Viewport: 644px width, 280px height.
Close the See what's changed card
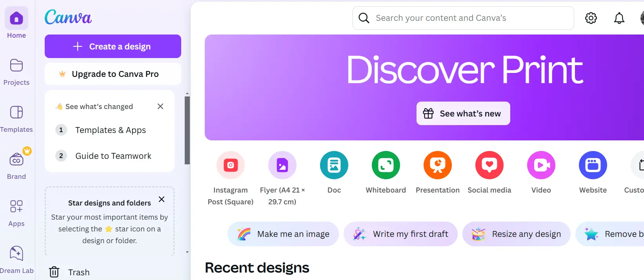[160, 106]
